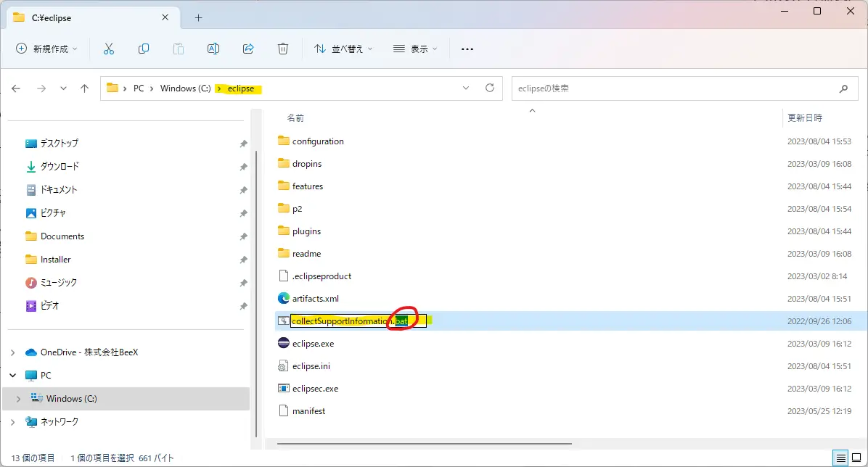Screen dimensions: 868x467
Task: Open the 新規作成 dropdown
Action: 46,49
